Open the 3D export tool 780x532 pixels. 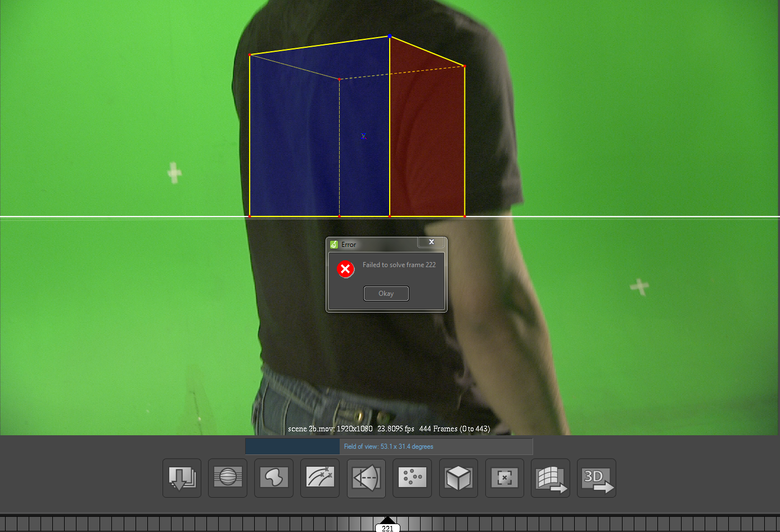tap(597, 478)
